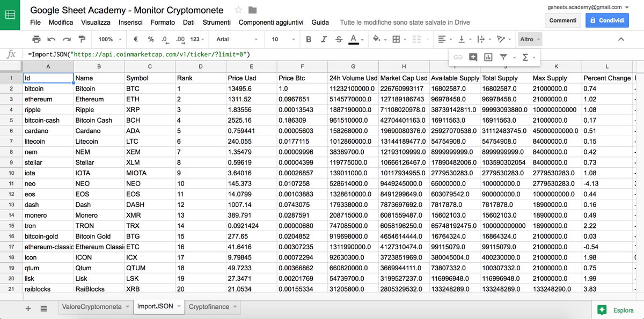
Task: Click the print icon
Action: click(36, 39)
